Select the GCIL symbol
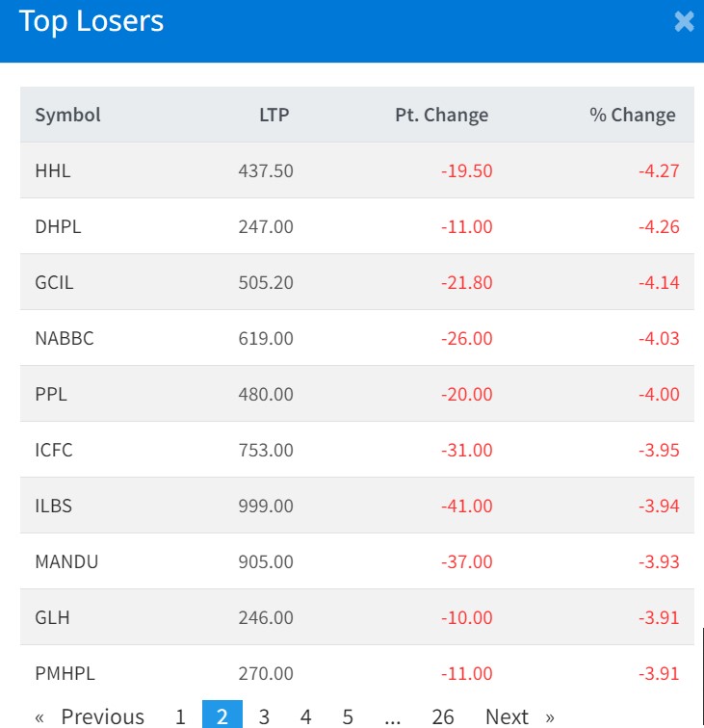The height and width of the screenshot is (728, 704). click(54, 282)
